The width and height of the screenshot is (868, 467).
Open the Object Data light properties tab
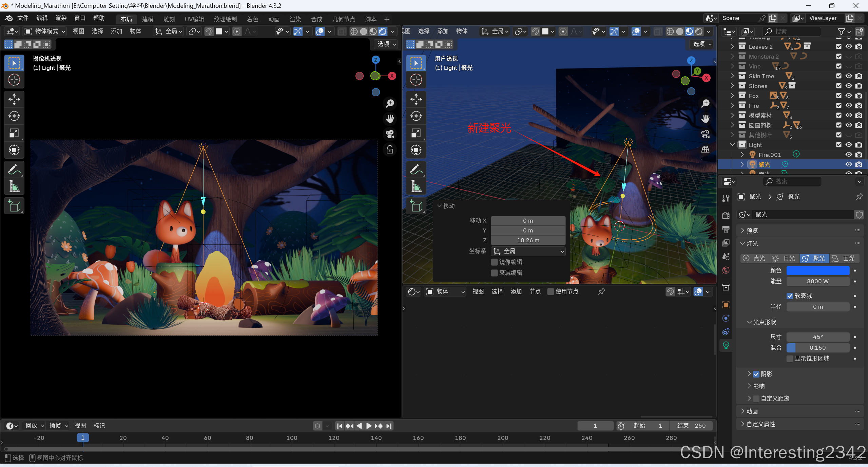726,345
